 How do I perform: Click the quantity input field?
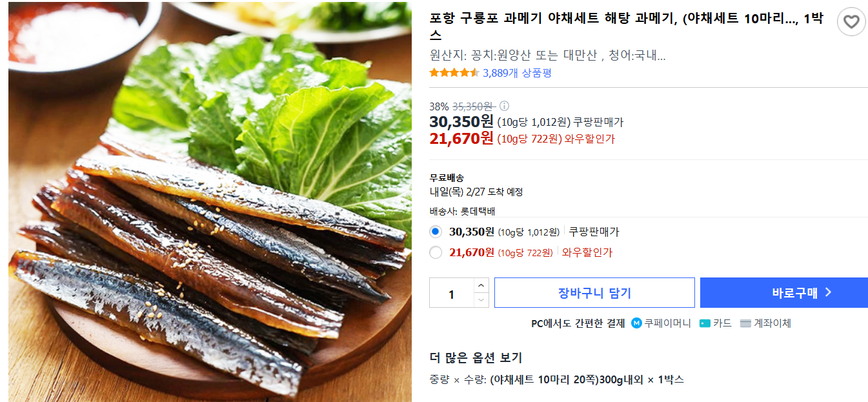point(452,294)
